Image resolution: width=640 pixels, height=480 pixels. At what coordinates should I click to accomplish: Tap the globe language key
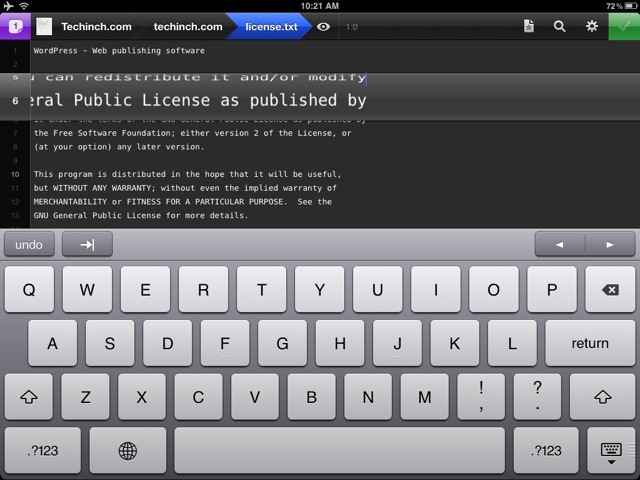click(128, 450)
